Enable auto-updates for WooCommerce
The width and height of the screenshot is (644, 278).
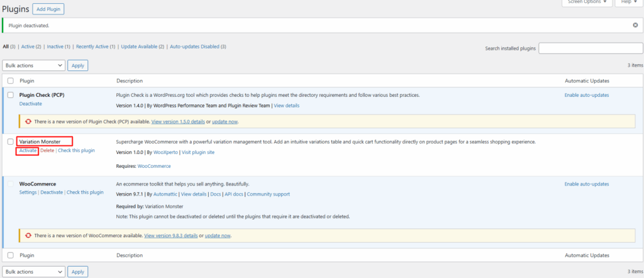(x=587, y=184)
